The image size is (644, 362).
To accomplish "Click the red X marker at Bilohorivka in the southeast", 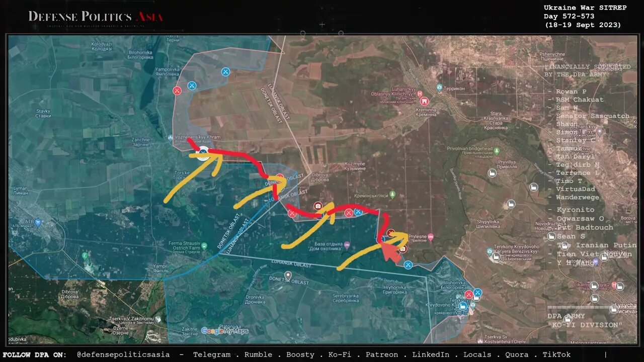I will coord(469,294).
